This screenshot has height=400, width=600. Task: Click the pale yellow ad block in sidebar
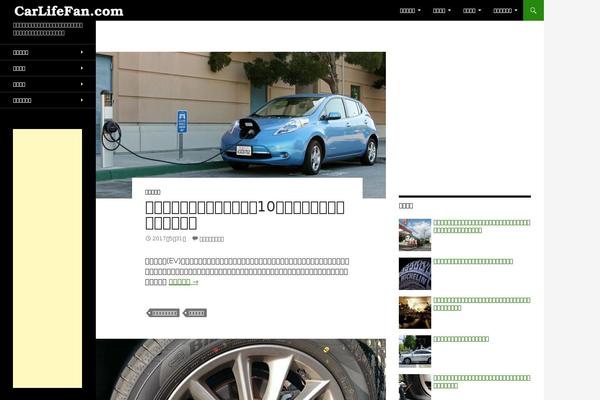click(x=47, y=258)
